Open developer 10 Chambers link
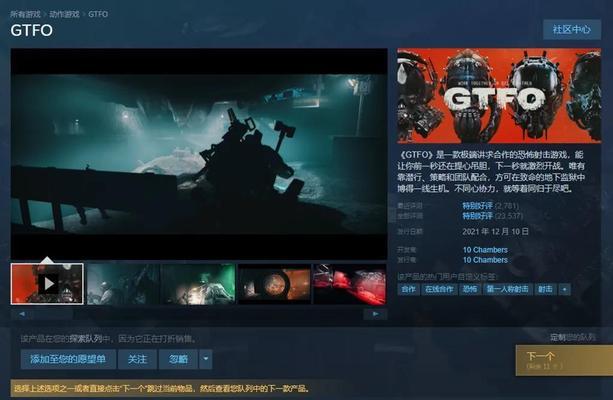This screenshot has width=613, height=400. pos(485,249)
